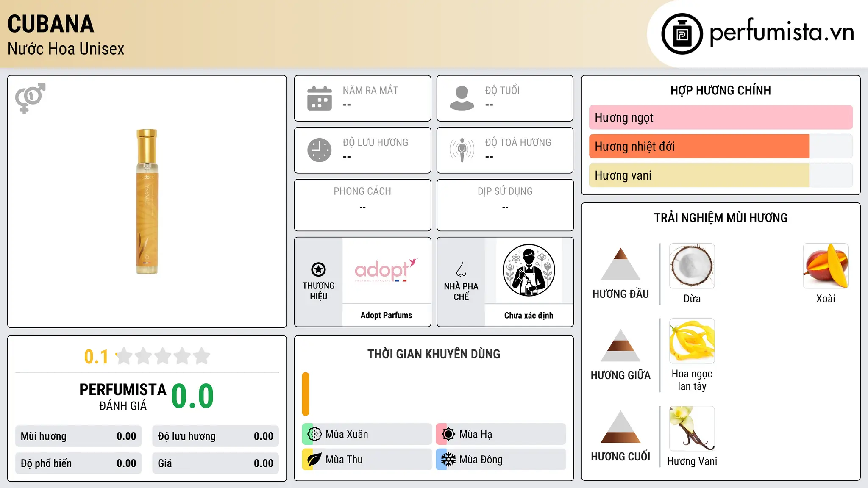Image resolution: width=868 pixels, height=488 pixels.
Task: Click the mango Xoài note image
Action: coord(826,266)
